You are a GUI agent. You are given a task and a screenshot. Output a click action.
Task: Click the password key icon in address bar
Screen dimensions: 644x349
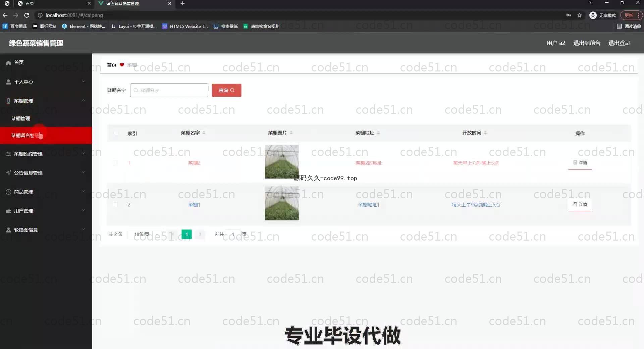(x=569, y=15)
